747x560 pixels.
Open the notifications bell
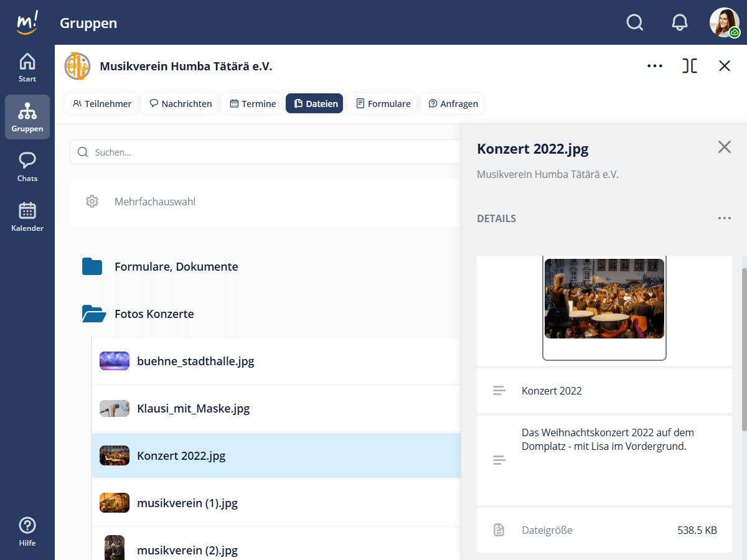[x=680, y=22]
